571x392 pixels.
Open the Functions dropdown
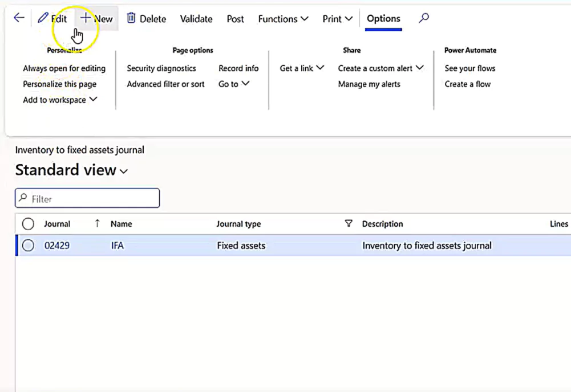283,18
